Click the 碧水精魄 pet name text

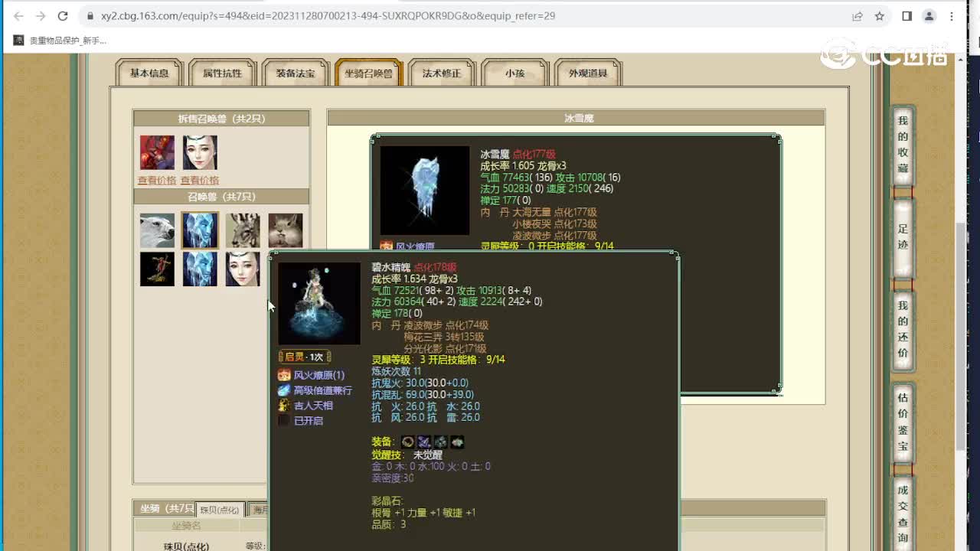click(x=391, y=267)
